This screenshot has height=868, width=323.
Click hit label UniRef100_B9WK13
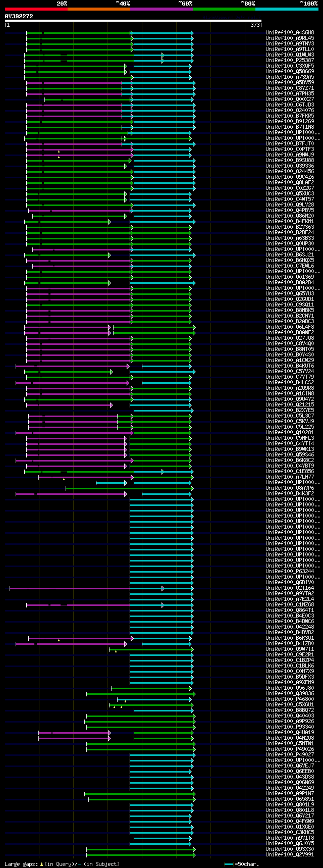coord(290,449)
